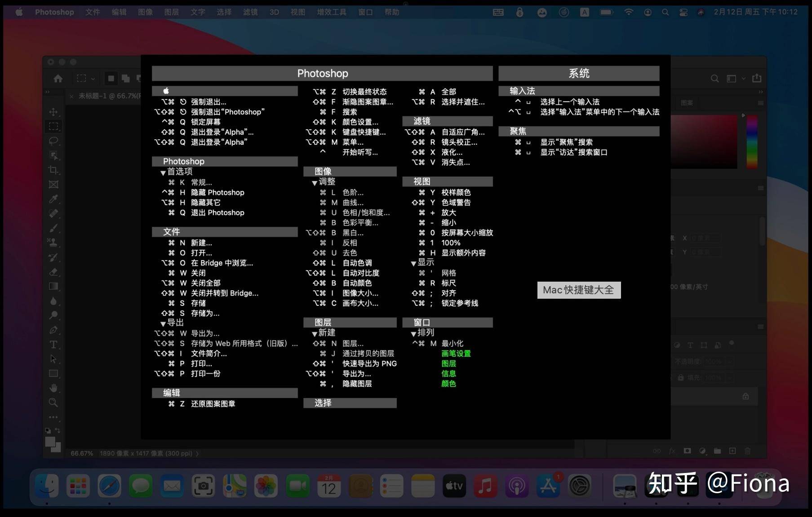Select the Brush tool
The height and width of the screenshot is (517, 812).
(53, 228)
